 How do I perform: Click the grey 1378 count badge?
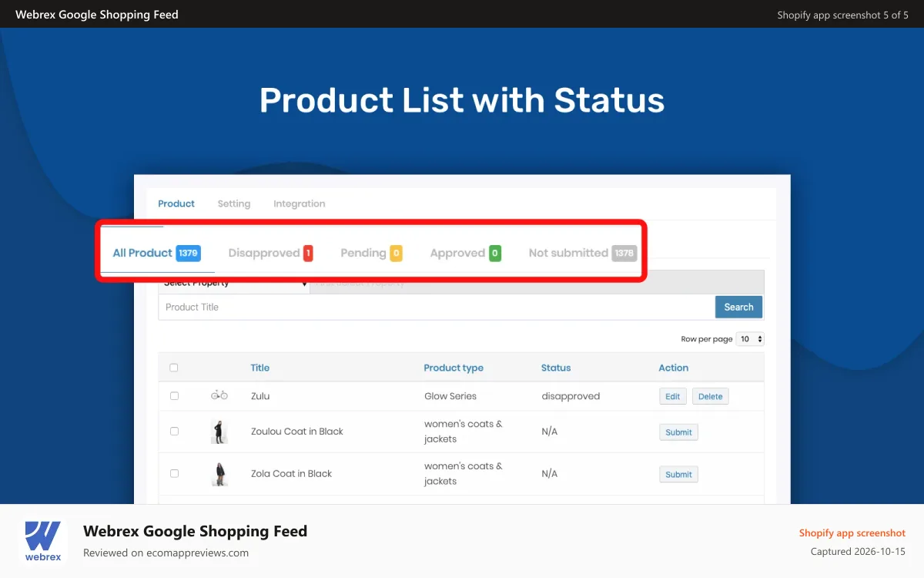coord(624,253)
